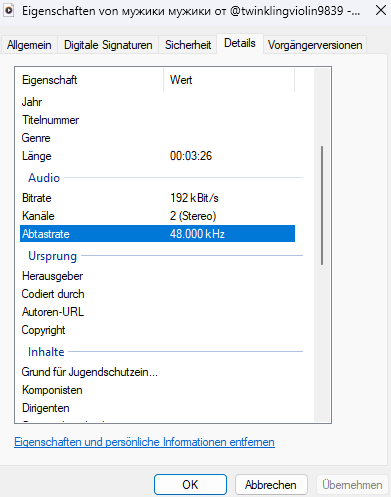The height and width of the screenshot is (497, 391).
Task: Select the Codiert durch property row
Action: pos(157,294)
